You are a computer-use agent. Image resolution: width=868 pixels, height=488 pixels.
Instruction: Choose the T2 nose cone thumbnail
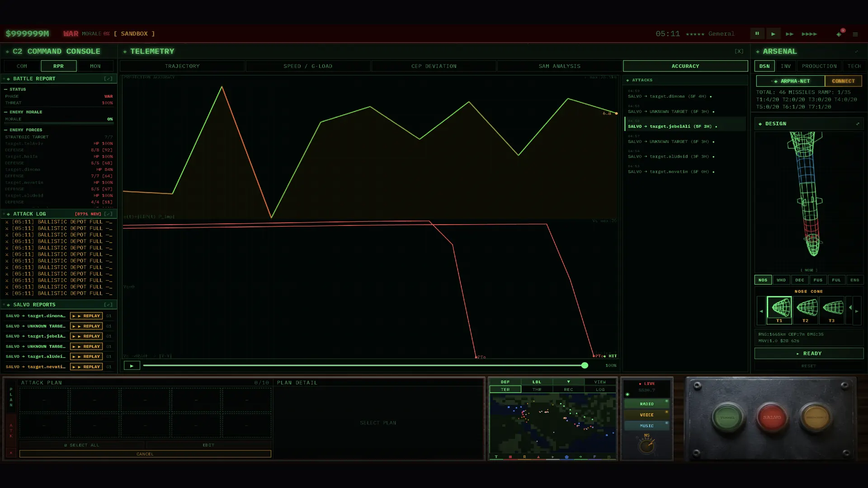click(x=806, y=310)
